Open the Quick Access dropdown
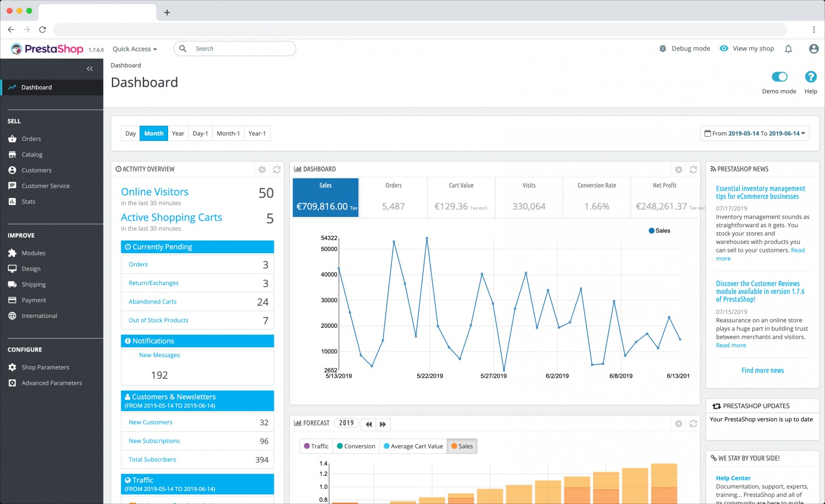Image resolution: width=825 pixels, height=504 pixels. click(134, 48)
